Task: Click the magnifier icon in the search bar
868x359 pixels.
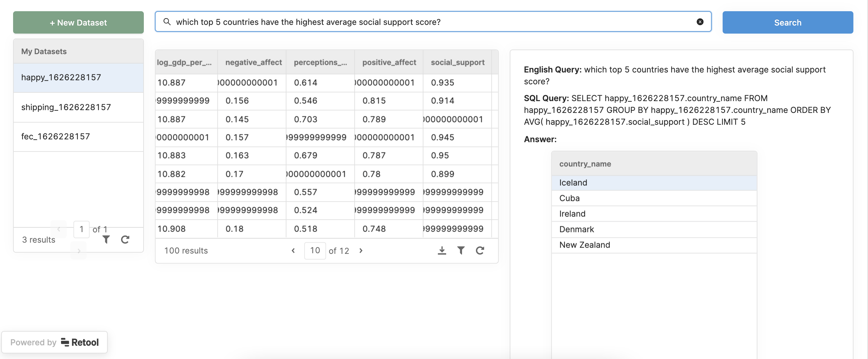Action: (167, 22)
